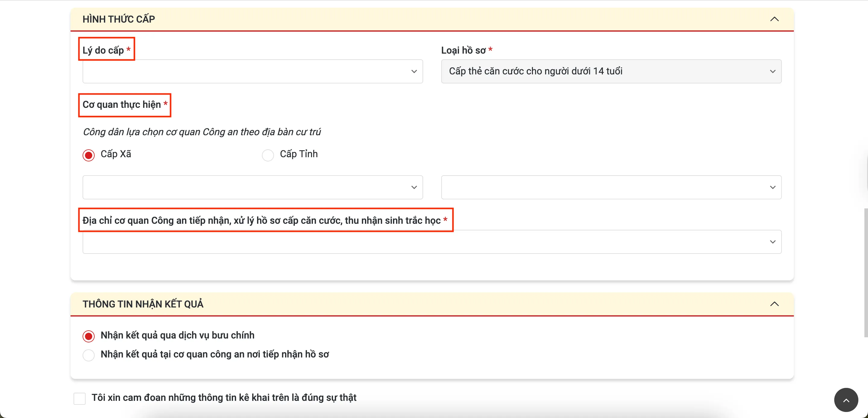Collapse the HÌNH THỨC CẤP section chevron

click(774, 19)
